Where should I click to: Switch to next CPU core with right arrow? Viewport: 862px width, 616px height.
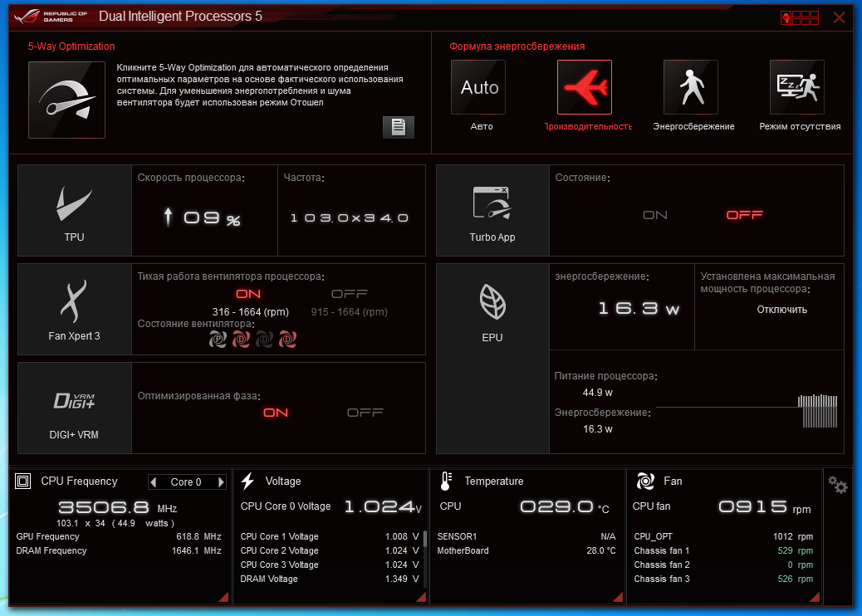pos(221,482)
